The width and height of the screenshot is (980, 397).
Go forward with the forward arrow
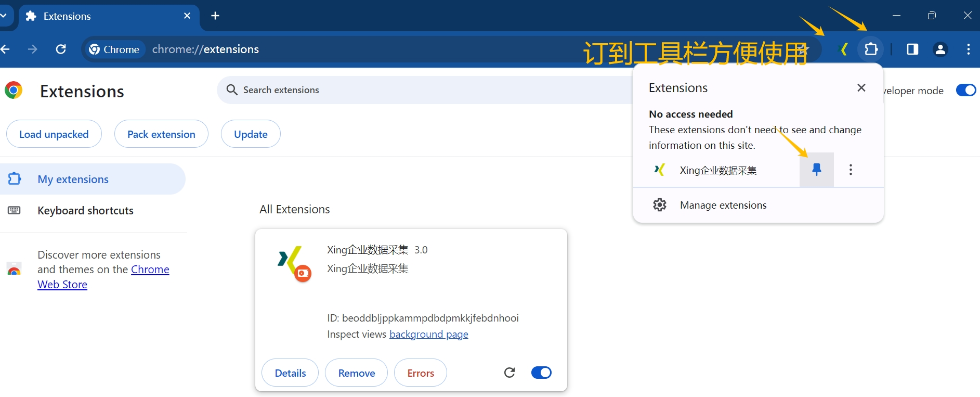point(33,49)
